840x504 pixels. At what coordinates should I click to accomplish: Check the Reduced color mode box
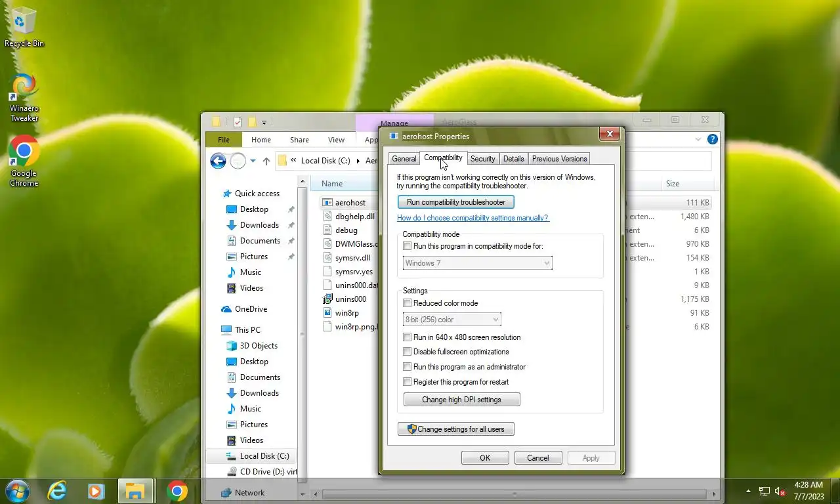pos(408,303)
